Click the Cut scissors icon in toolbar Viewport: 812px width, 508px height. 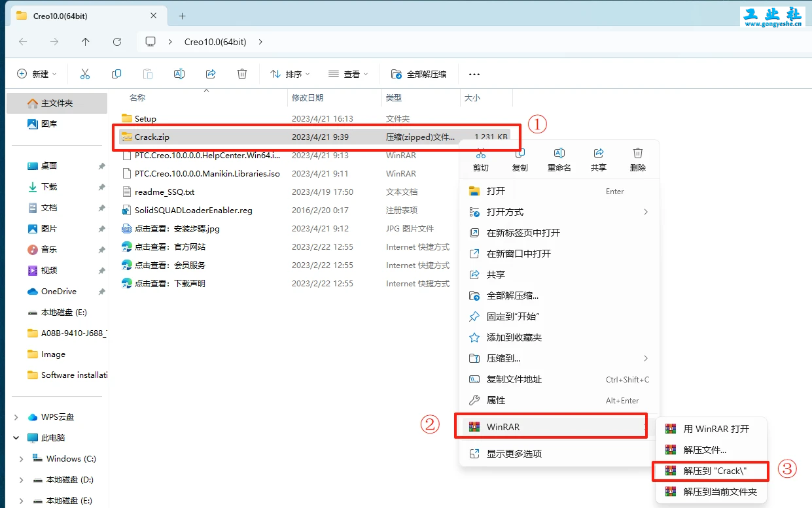pyautogui.click(x=85, y=74)
